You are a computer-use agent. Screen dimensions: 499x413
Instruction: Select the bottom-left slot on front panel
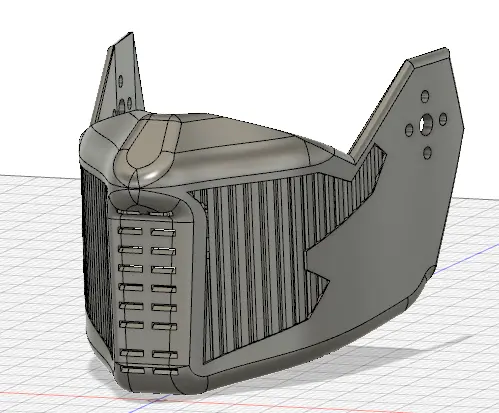click(133, 369)
